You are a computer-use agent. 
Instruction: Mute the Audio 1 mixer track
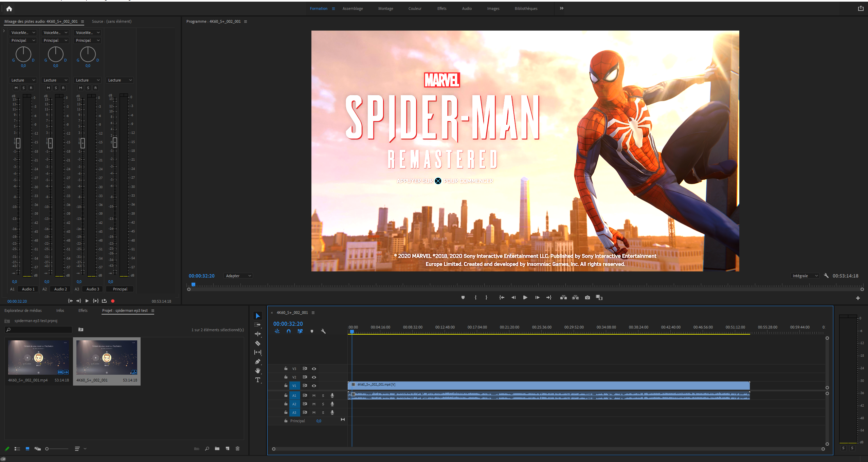click(16, 88)
